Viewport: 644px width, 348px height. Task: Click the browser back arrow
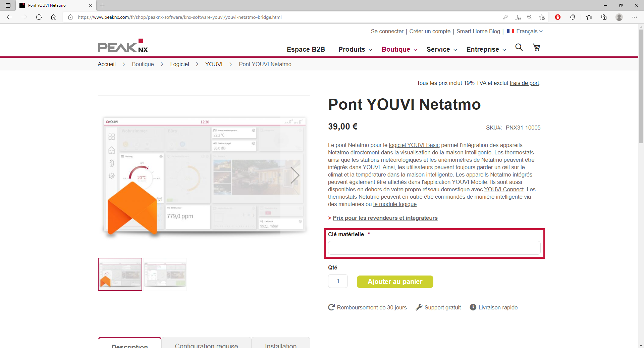pyautogui.click(x=9, y=17)
